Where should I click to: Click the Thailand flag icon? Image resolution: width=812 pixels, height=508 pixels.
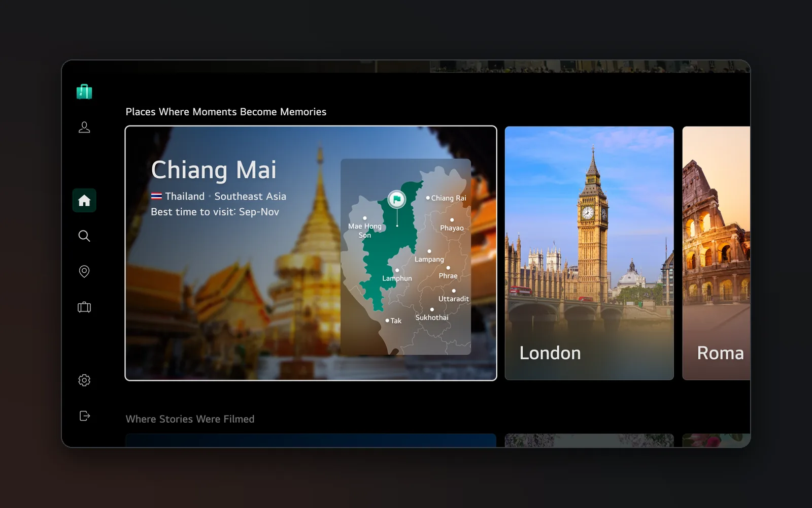pos(156,196)
